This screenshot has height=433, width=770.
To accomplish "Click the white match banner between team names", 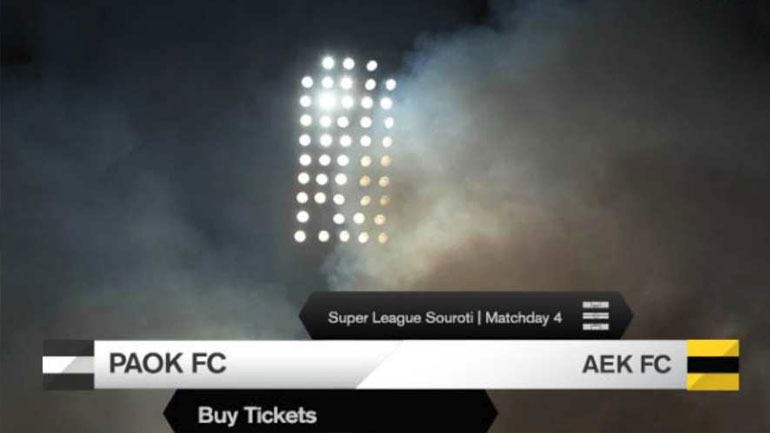I will [390, 364].
